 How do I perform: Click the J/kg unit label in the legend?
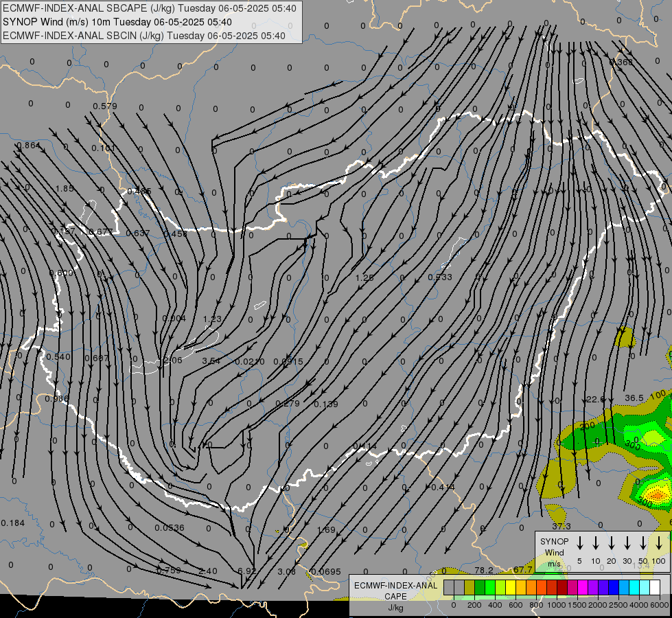(395, 608)
